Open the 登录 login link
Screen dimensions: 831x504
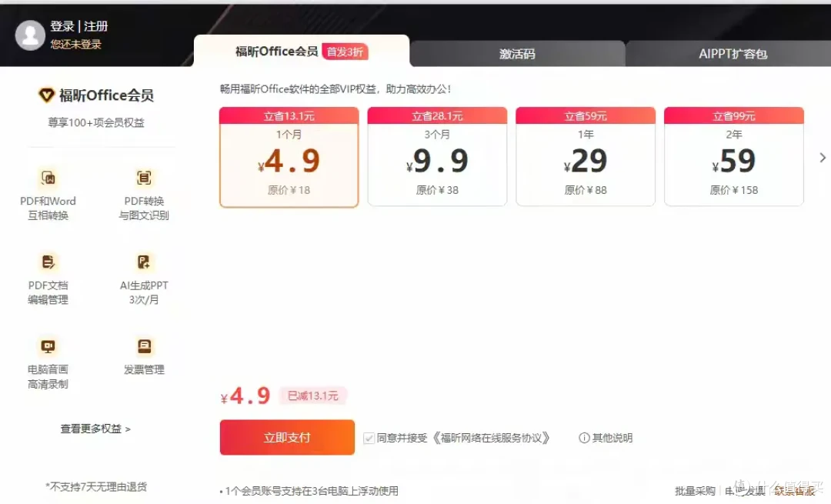point(62,26)
